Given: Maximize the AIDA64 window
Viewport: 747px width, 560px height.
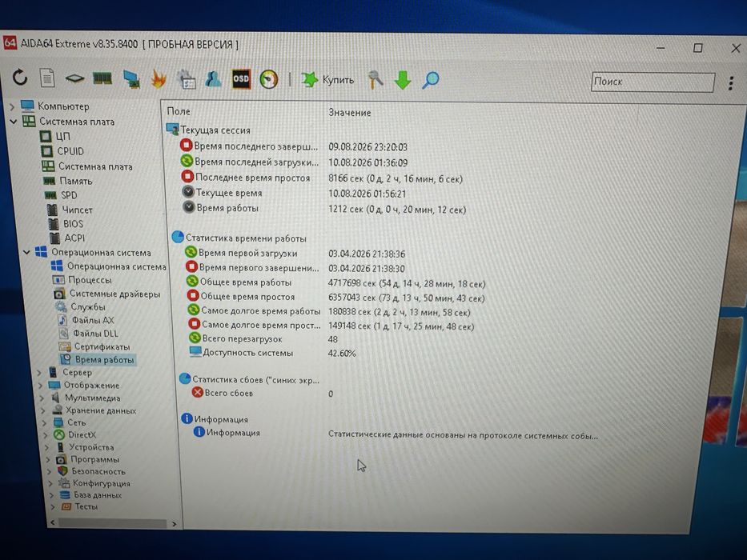Looking at the screenshot, I should click(x=698, y=48).
